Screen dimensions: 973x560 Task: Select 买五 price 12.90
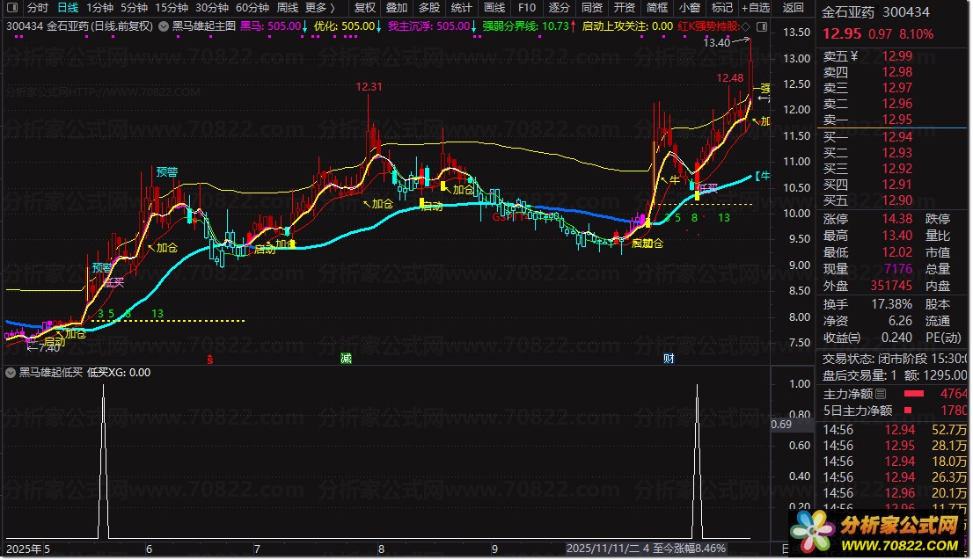896,200
